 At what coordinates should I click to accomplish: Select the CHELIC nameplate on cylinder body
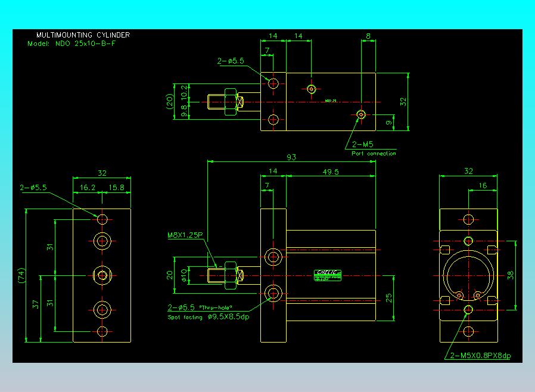[x=328, y=275]
